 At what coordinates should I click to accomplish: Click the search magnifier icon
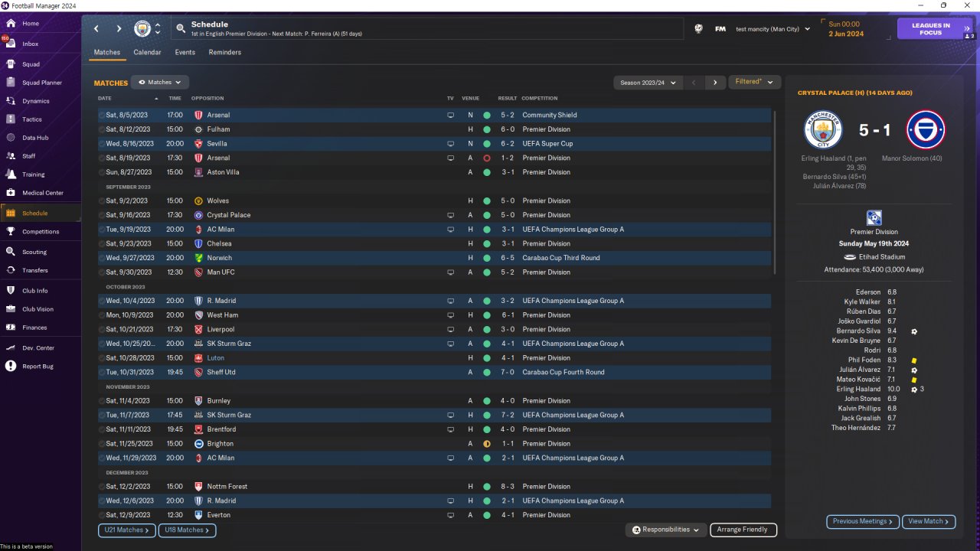click(181, 29)
